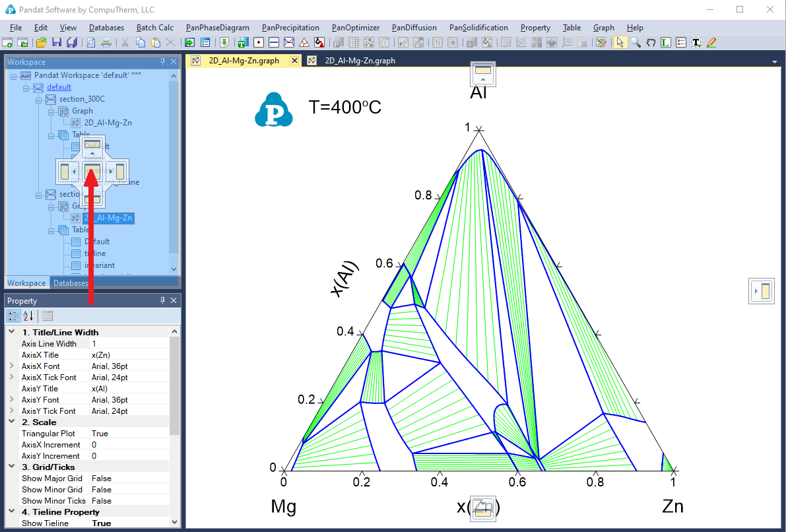Expand the AxisX Font property
786x532 pixels.
11,366
